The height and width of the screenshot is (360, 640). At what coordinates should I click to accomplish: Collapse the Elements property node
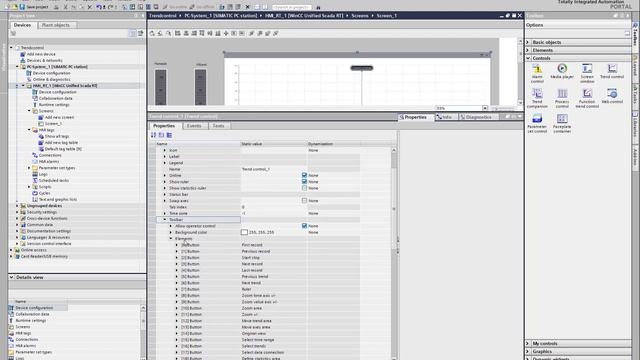point(171,238)
